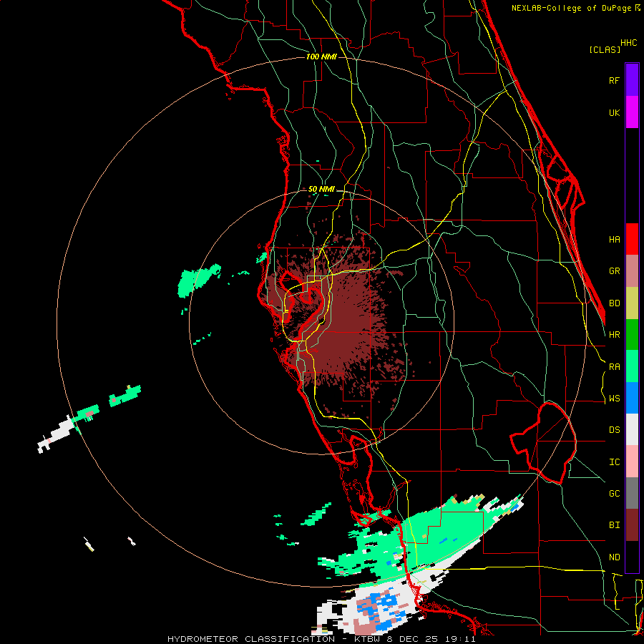
Task: Click the GR legend label
Action: coord(614,271)
